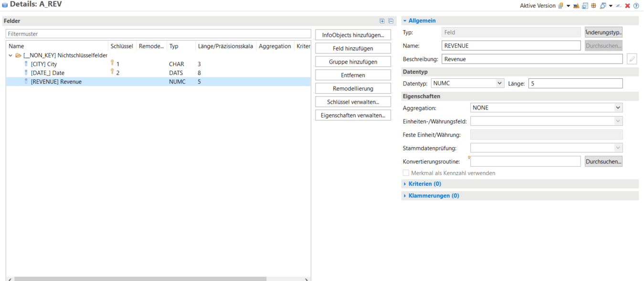Open the Datentyp dropdown showing NUMC
The image size is (644, 281).
click(500, 83)
